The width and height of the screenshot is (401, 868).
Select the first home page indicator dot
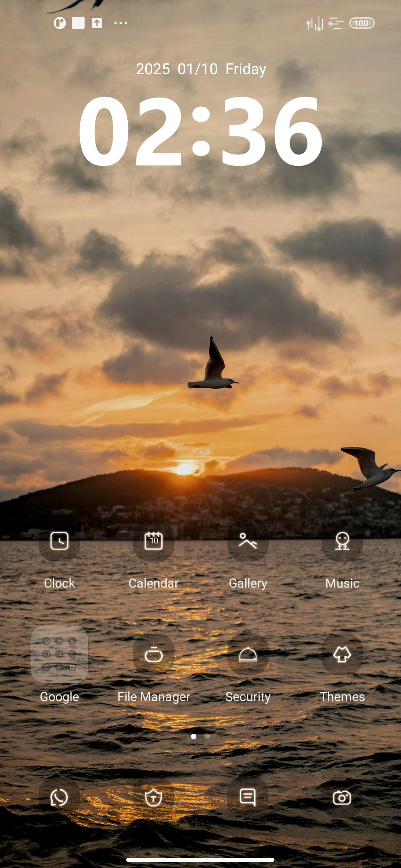pyautogui.click(x=193, y=736)
